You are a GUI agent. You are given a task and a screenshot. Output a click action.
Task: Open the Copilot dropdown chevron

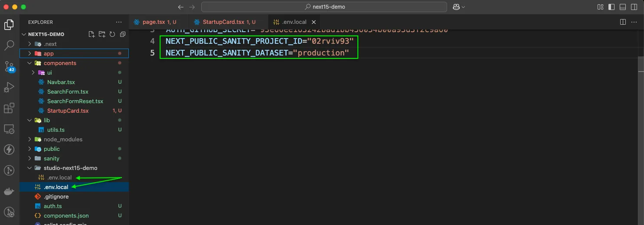pos(464,7)
